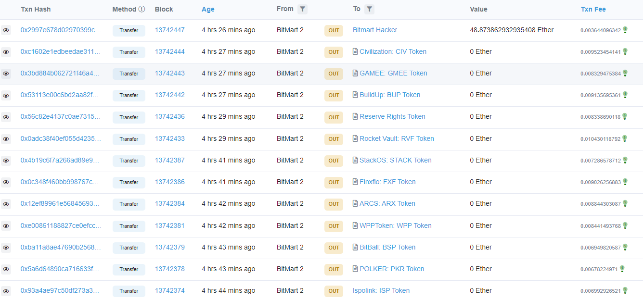The image size is (644, 300).
Task: Preview transaction 0xba11a8ae47690b2568 eye icon
Action: (6, 248)
